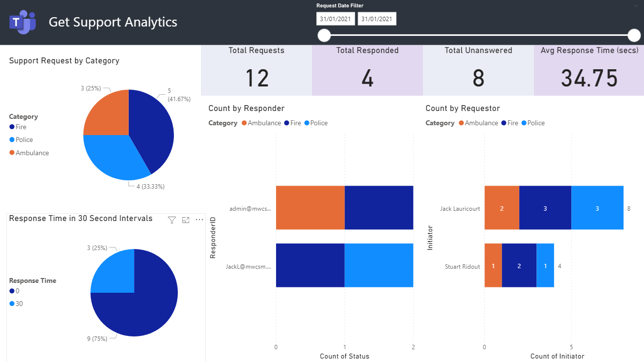Click the Count by Responder title

247,108
